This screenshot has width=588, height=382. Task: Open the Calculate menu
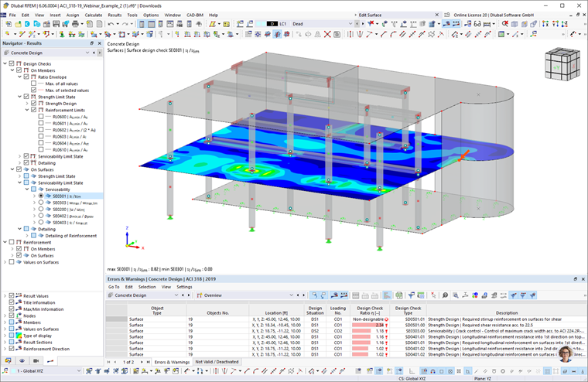(94, 15)
